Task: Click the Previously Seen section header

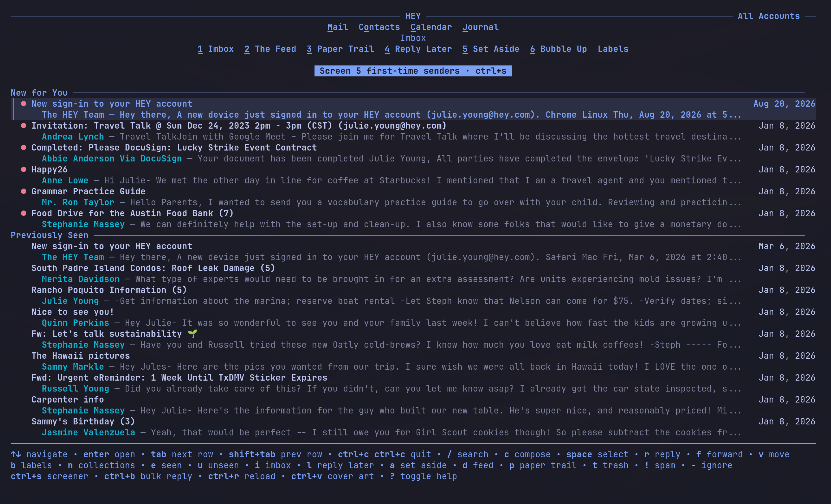Action: (50, 235)
